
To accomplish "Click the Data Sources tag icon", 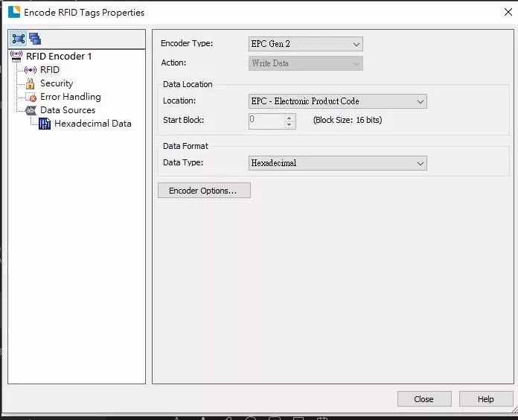I will pos(31,110).
